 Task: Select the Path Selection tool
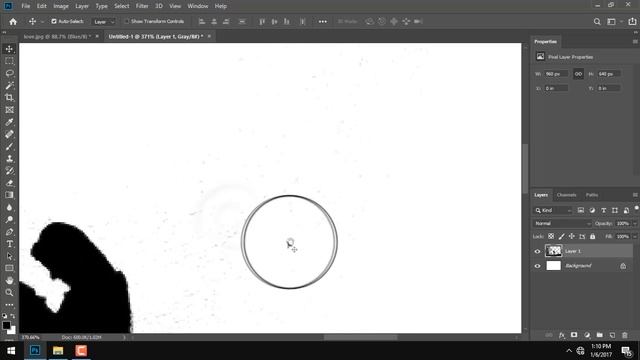9,256
